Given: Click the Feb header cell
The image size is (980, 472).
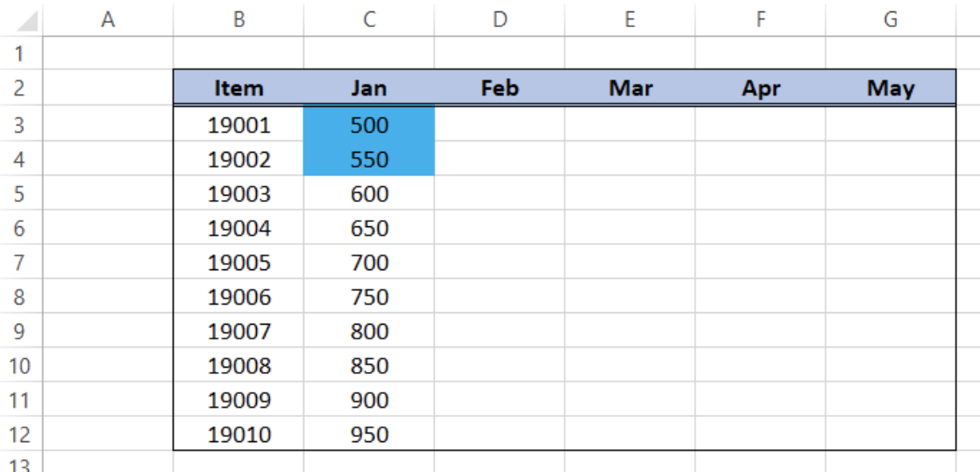Looking at the screenshot, I should (x=500, y=88).
